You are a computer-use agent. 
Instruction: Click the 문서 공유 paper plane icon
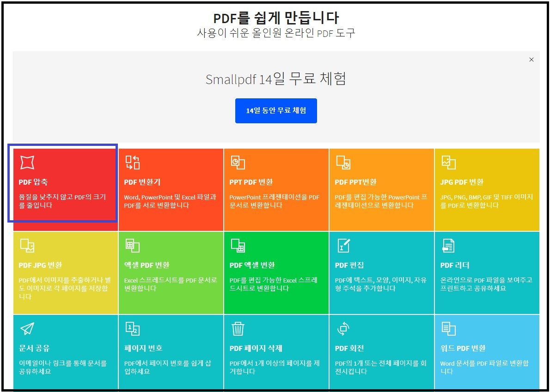27,329
